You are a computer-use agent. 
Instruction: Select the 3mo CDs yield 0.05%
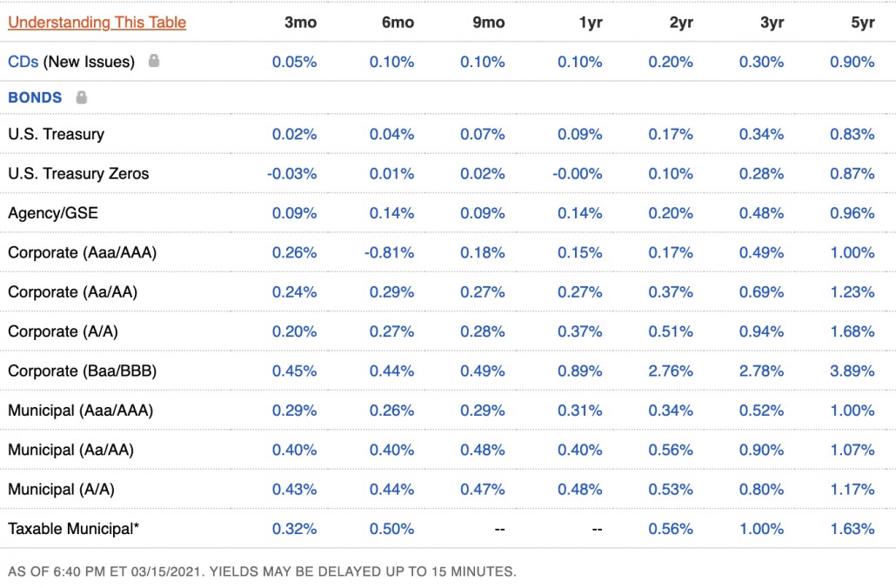point(294,62)
